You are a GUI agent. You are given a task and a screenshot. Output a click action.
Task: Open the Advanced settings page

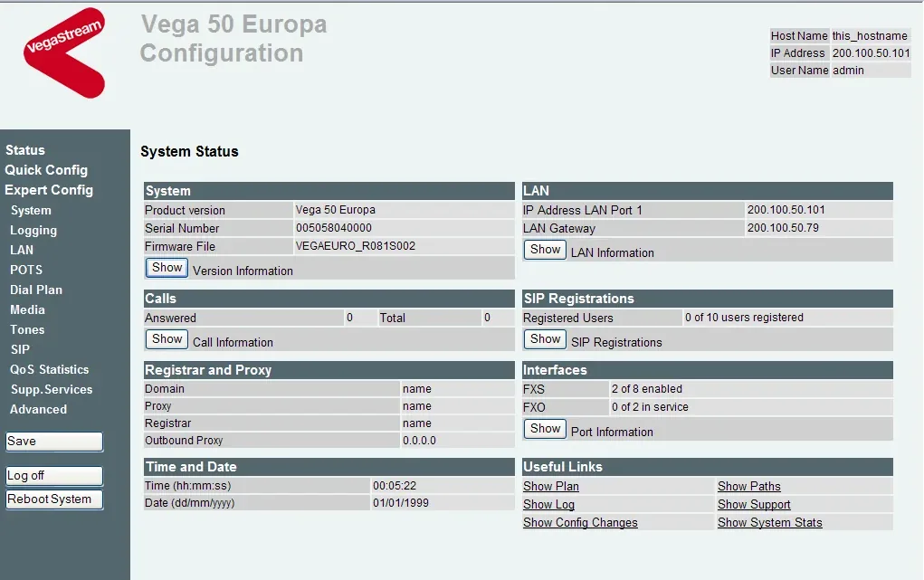(38, 410)
